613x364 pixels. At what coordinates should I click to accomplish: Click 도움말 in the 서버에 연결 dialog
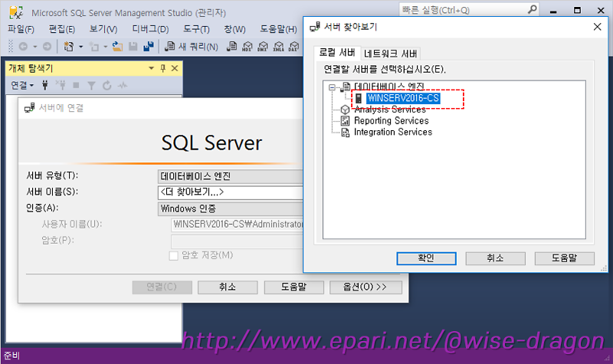point(294,287)
